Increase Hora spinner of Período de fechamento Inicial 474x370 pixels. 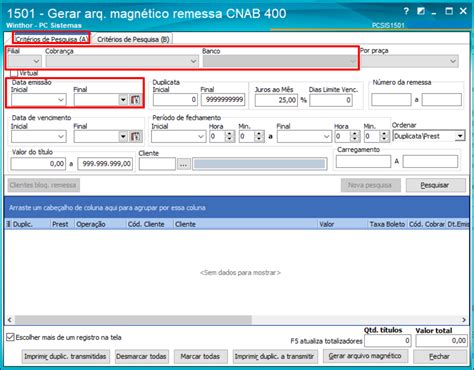click(x=230, y=134)
